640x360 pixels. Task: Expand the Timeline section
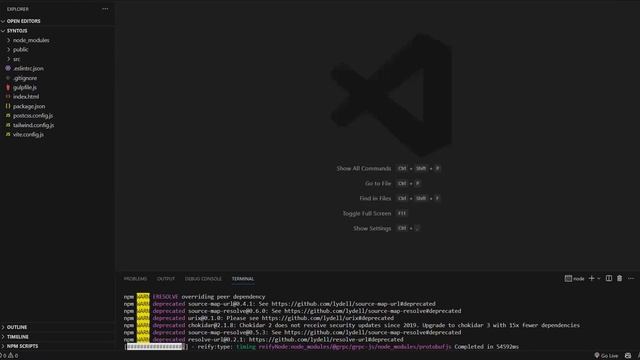point(18,337)
